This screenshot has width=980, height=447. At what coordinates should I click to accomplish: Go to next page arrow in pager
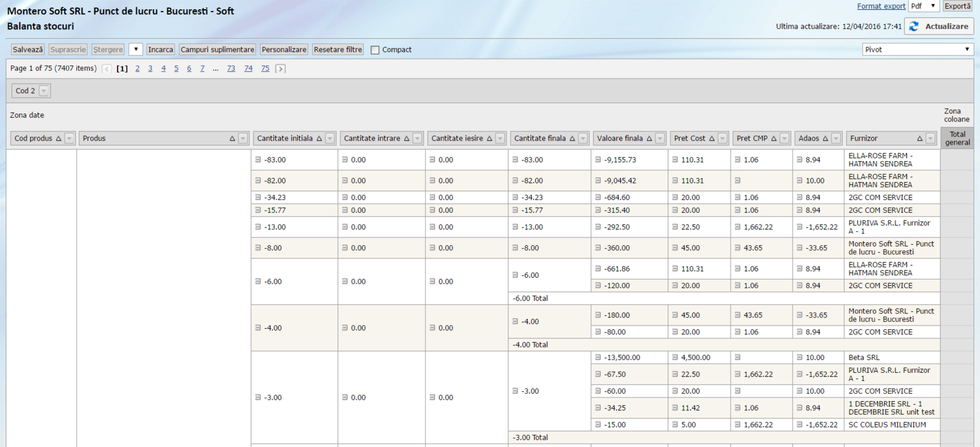pos(281,69)
